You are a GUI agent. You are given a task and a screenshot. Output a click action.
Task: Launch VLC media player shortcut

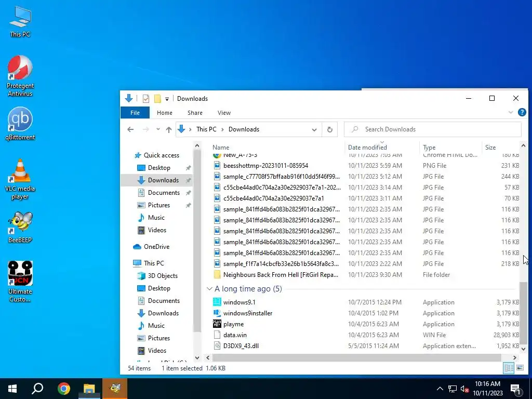click(x=20, y=179)
